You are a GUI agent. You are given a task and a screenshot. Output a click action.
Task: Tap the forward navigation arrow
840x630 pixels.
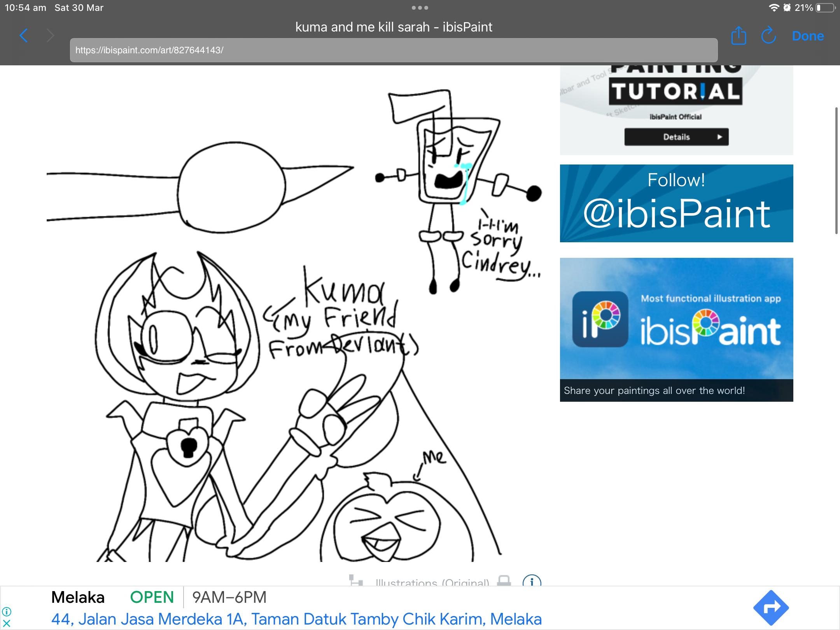50,36
